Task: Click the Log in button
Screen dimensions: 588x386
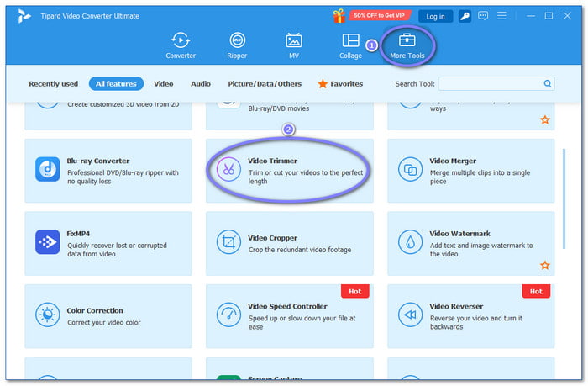Action: (x=435, y=16)
